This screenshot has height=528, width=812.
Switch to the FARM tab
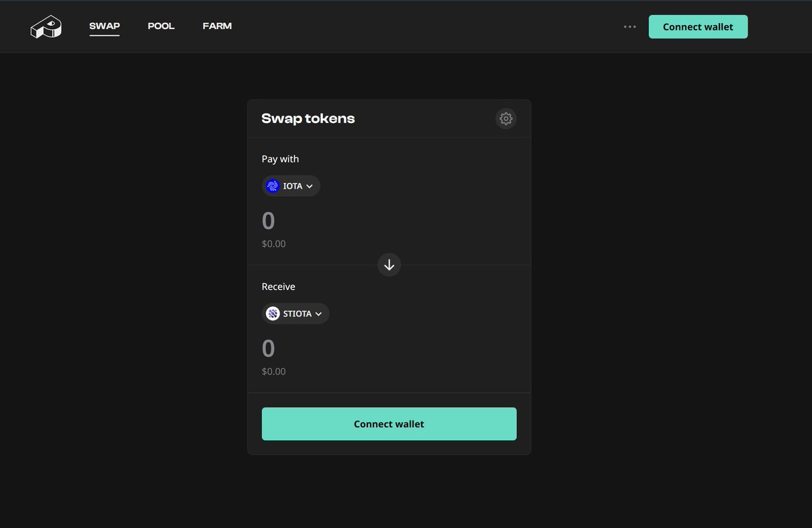point(217,26)
